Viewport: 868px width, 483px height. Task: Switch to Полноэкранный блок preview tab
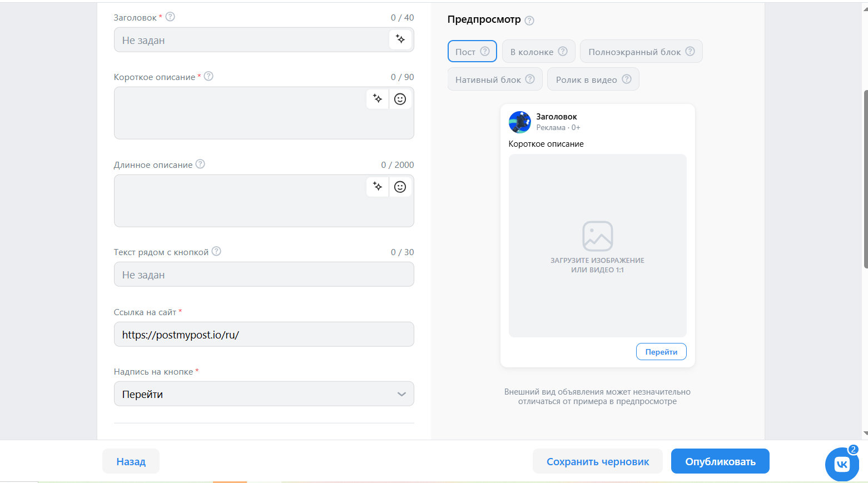click(641, 52)
